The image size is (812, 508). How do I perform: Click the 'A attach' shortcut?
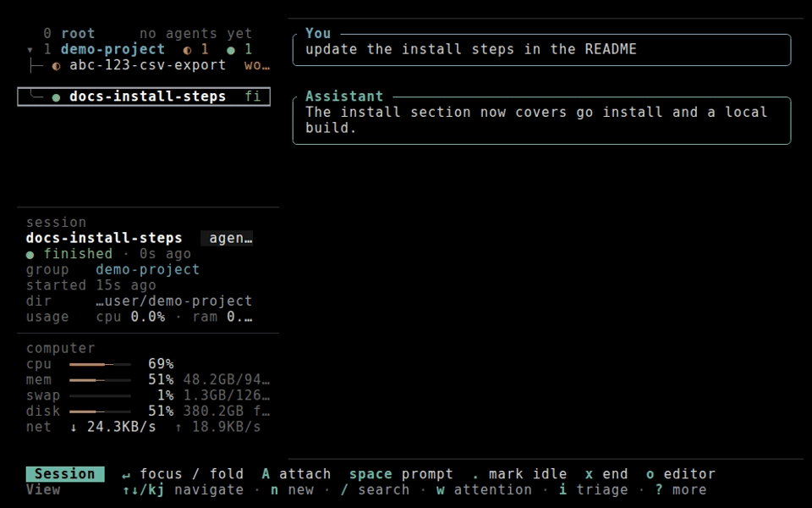tap(296, 474)
